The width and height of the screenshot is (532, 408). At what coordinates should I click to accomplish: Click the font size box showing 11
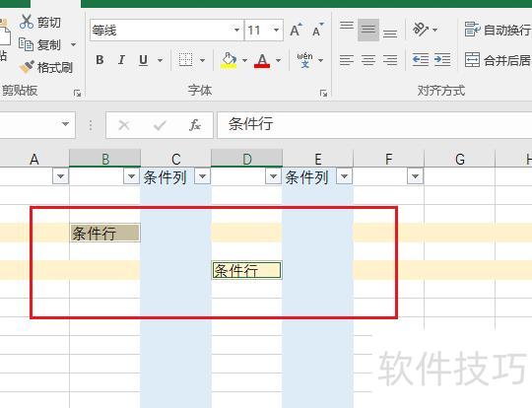(258, 31)
